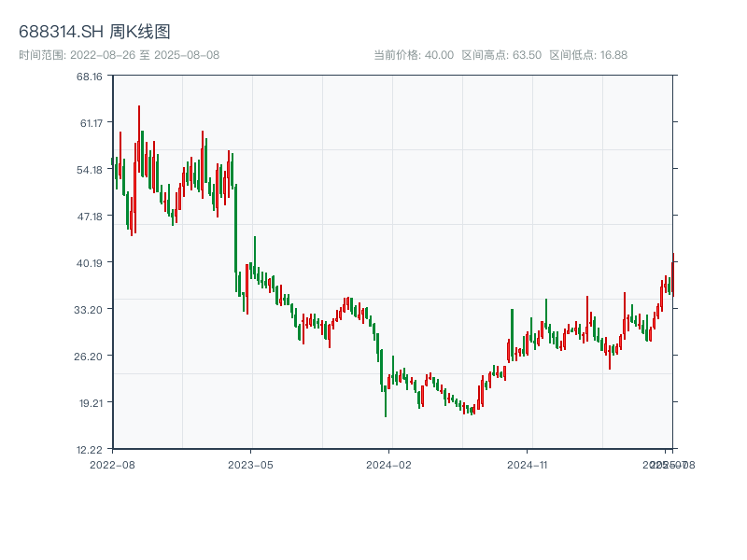Click the 26.20 price axis label
Screen dimensions: 747x560
point(90,357)
